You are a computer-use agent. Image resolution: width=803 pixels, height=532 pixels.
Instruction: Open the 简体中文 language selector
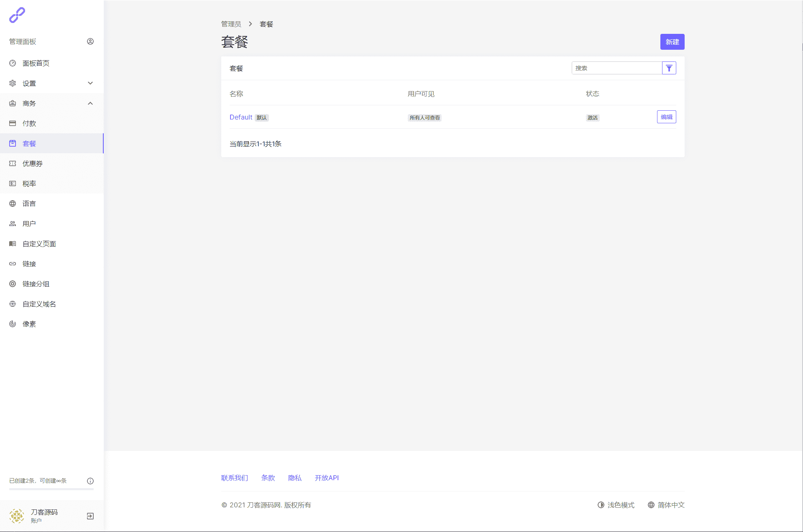666,505
